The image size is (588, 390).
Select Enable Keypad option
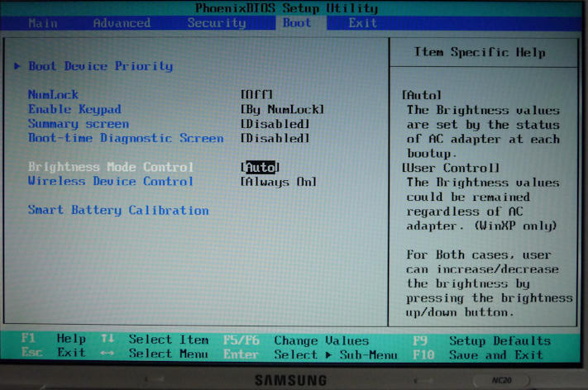point(74,109)
